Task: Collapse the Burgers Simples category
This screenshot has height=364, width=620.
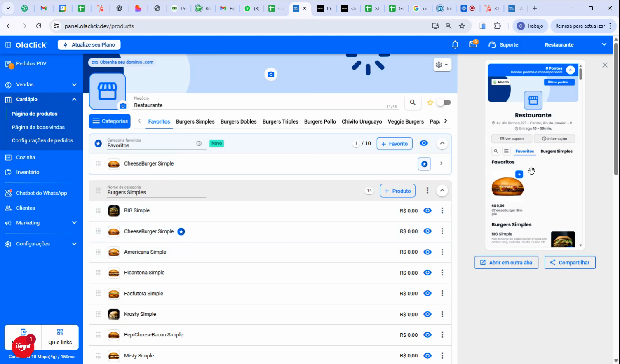Action: pos(442,191)
